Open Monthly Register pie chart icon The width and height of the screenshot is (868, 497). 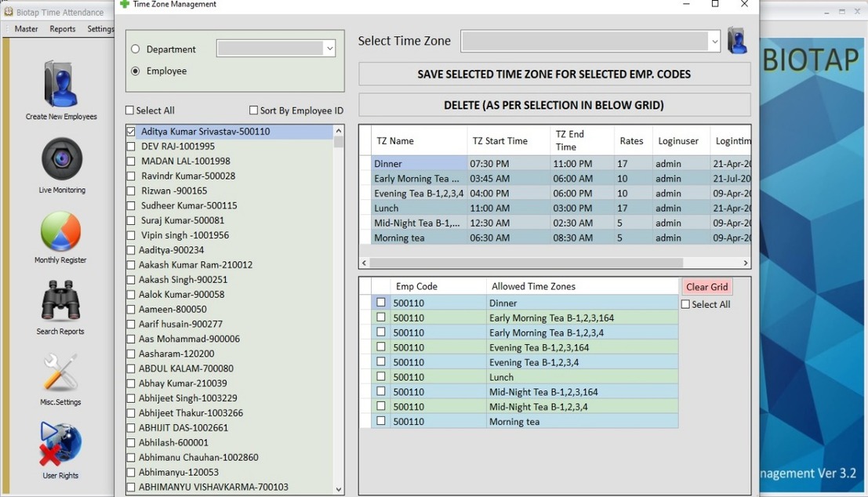coord(61,231)
